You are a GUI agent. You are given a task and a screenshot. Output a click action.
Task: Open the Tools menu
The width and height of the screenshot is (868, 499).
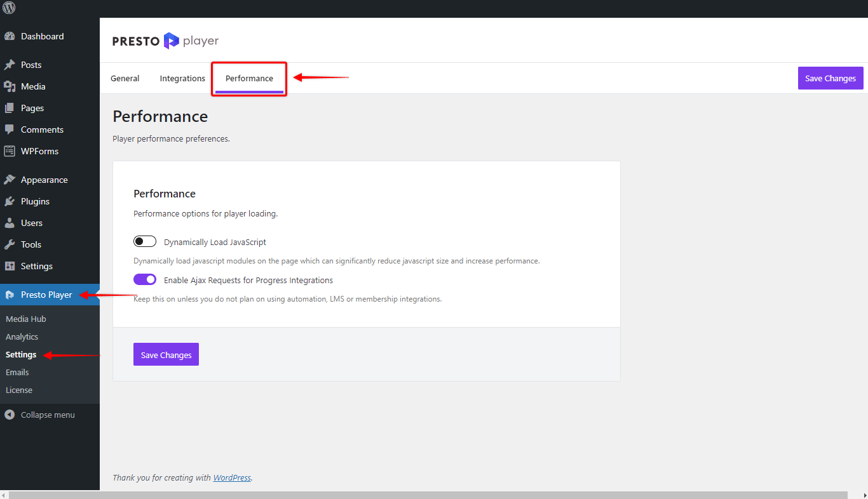pos(50,244)
